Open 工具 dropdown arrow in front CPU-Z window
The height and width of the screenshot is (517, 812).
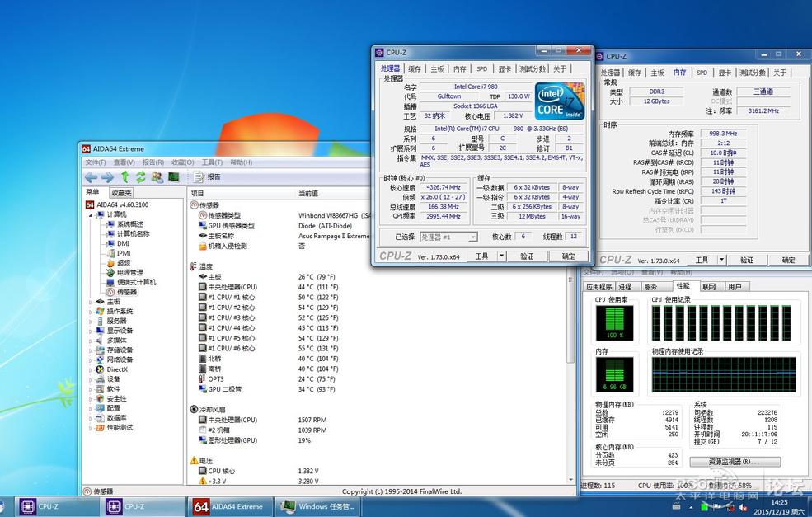click(x=501, y=256)
